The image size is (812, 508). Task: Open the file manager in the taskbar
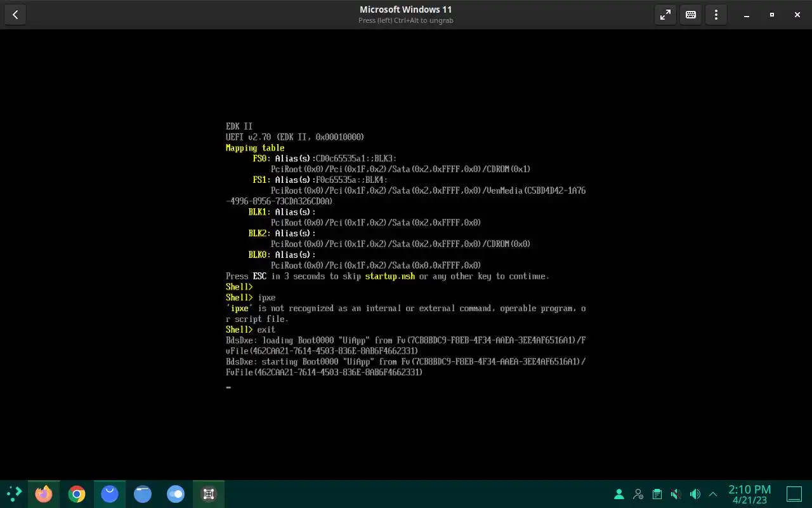pos(143,493)
